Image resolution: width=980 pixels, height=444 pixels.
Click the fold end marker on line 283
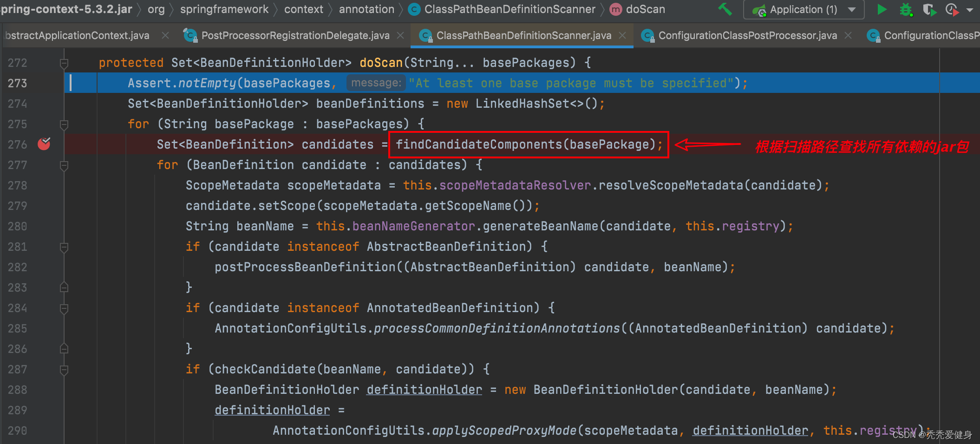point(64,287)
